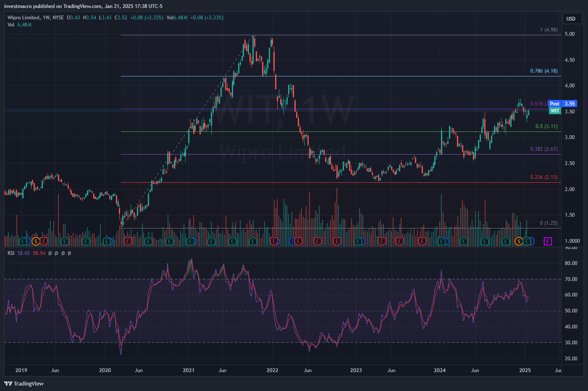Show the red earnings marker at October 2023

tap(422, 241)
